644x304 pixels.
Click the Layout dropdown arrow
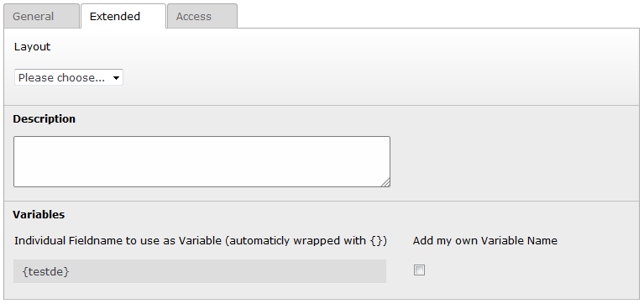116,77
